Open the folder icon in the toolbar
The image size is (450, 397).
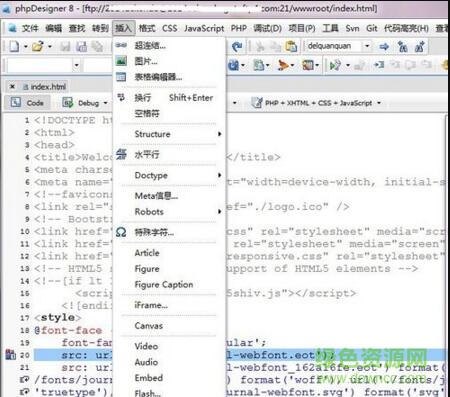pyautogui.click(x=38, y=46)
